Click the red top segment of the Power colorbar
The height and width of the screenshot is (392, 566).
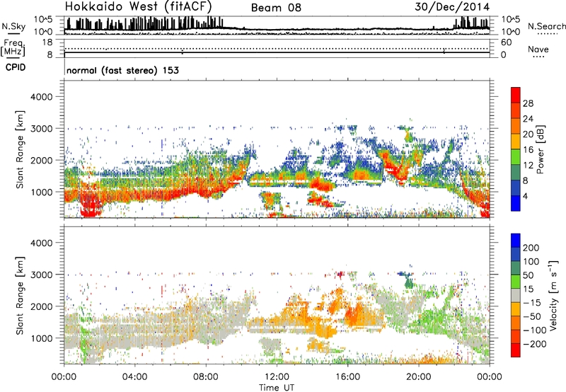pos(516,95)
